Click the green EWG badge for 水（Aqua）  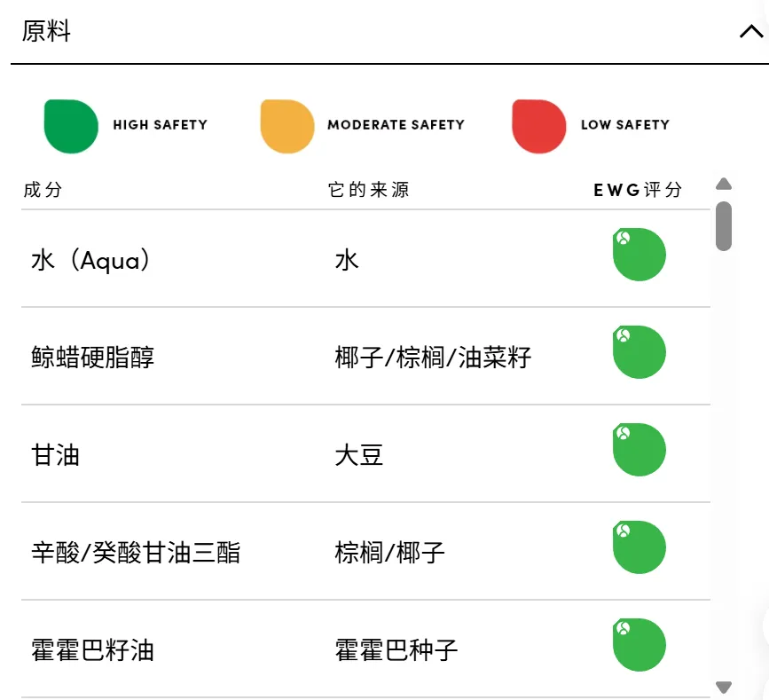tap(640, 255)
